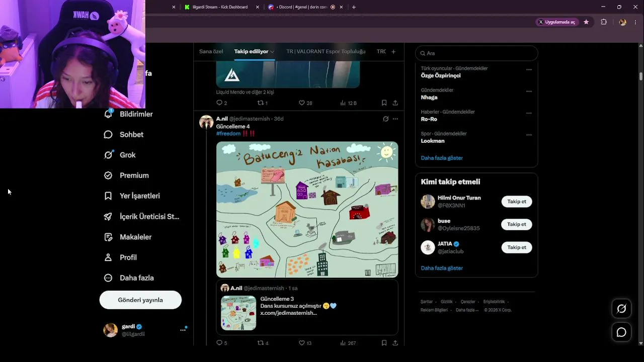Open the Profil person icon
Viewport: 644px width, 362px height.
tap(108, 257)
